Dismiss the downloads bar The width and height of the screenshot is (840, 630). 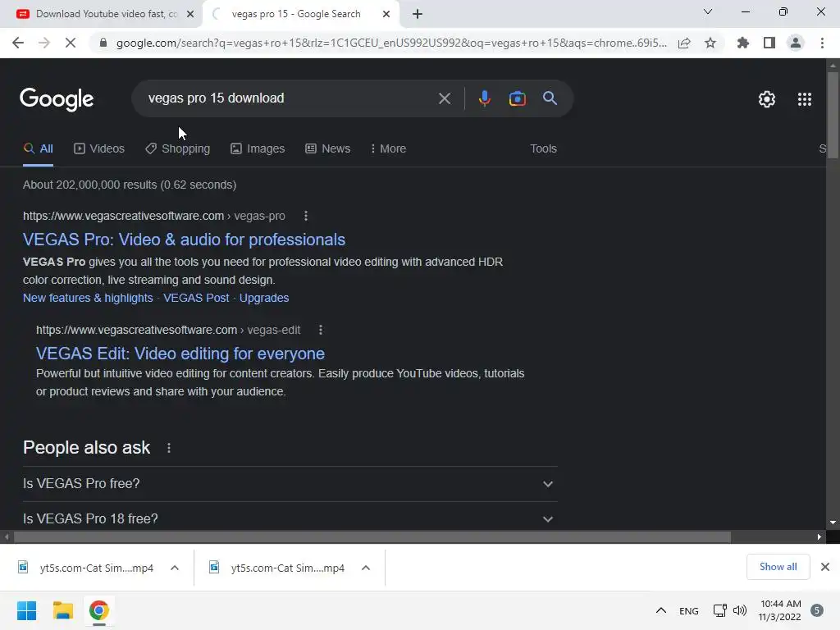825,567
